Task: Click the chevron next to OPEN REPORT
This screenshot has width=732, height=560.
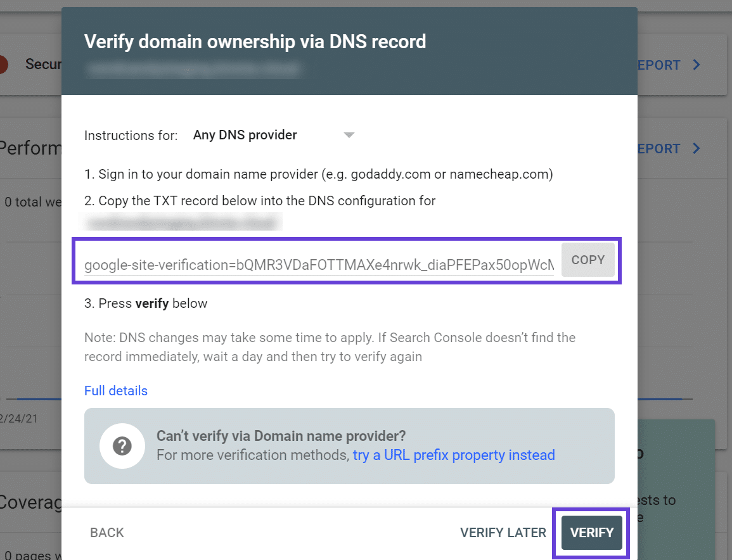Action: 695,65
